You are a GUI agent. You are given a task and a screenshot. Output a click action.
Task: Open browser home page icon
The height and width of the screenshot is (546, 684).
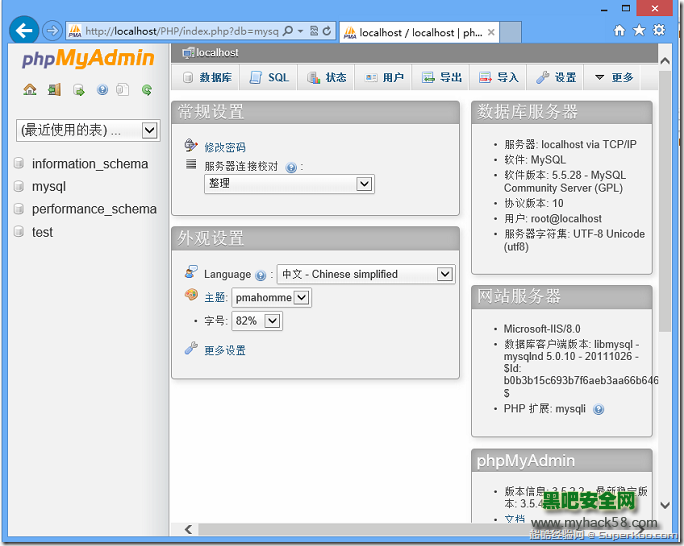(x=619, y=30)
